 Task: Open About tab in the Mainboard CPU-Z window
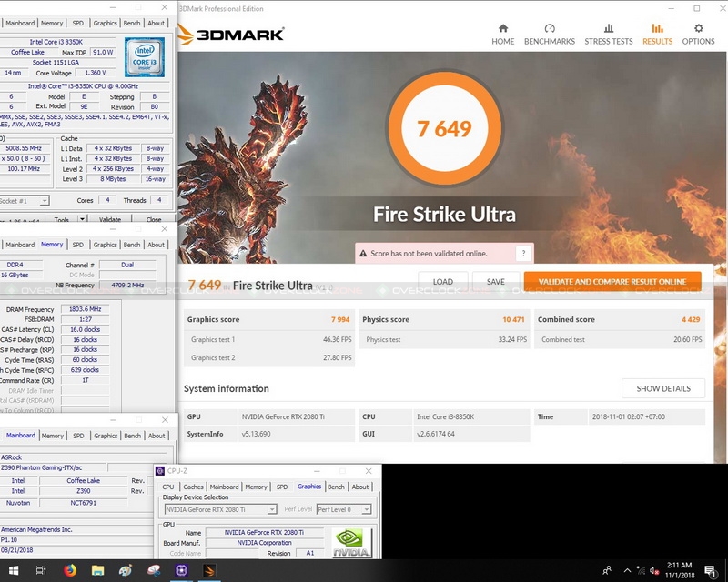(157, 436)
